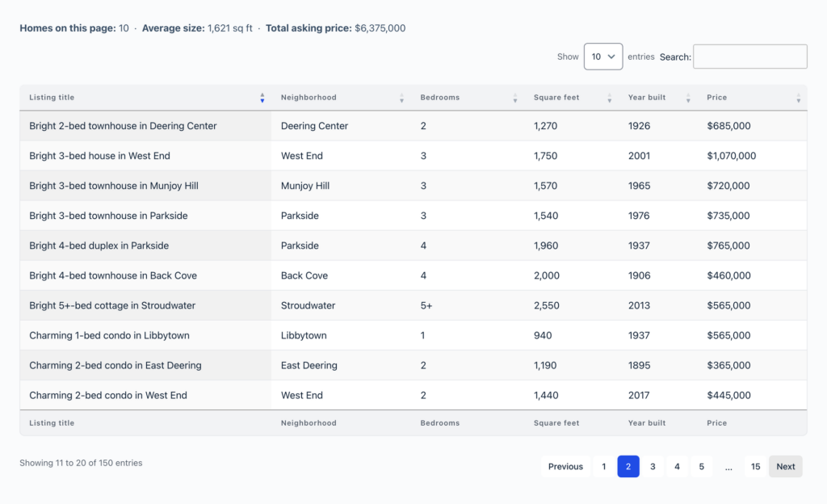The image size is (827, 504).
Task: Click the Back Cove neighborhood cell
Action: [342, 275]
